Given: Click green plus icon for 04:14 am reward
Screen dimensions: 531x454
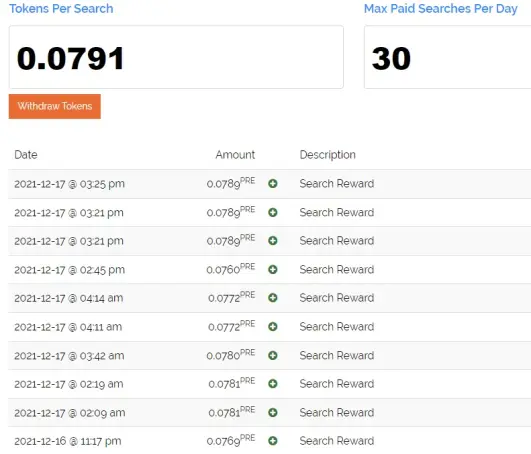Looking at the screenshot, I should pyautogui.click(x=273, y=298).
